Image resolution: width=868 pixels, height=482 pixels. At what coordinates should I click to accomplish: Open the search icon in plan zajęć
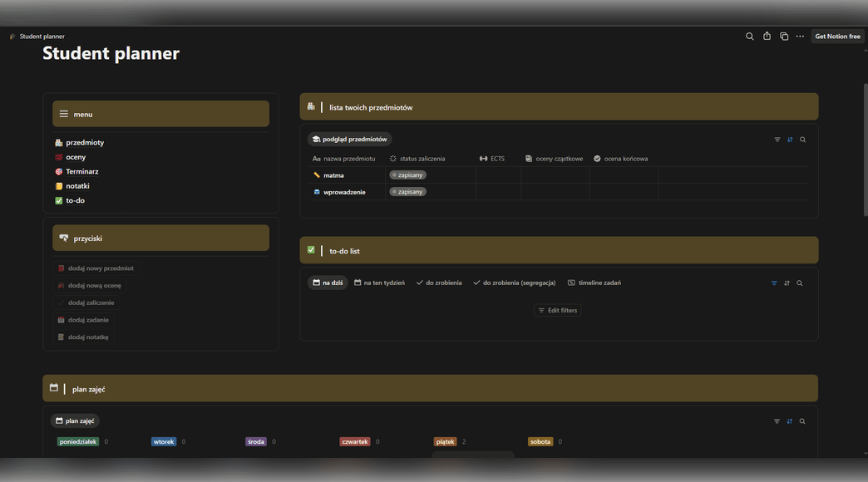[802, 421]
